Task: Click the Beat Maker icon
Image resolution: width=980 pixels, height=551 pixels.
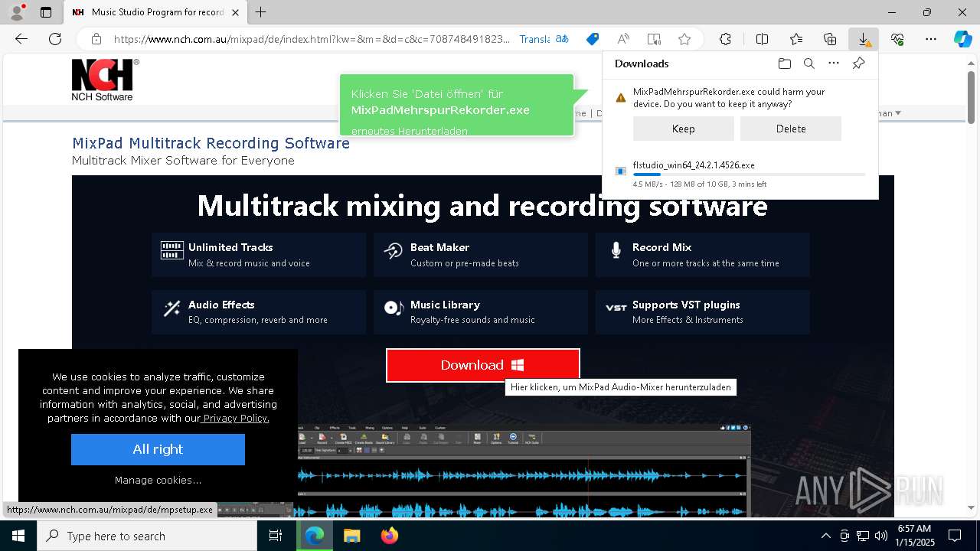Action: pyautogui.click(x=394, y=250)
